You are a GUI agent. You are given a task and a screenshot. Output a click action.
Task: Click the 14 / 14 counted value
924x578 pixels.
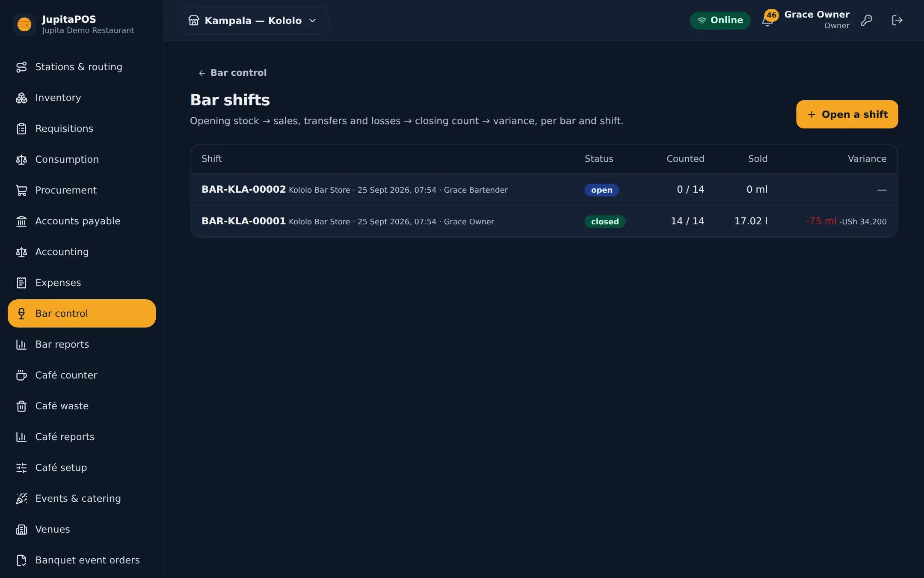click(687, 221)
